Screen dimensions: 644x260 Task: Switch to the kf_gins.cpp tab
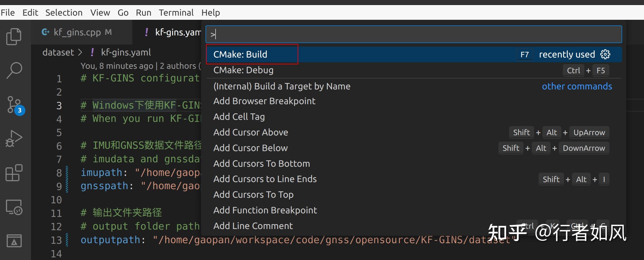coord(77,32)
